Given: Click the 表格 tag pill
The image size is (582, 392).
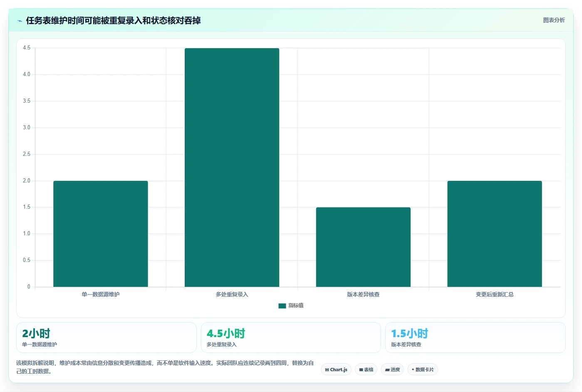Looking at the screenshot, I should (x=366, y=370).
